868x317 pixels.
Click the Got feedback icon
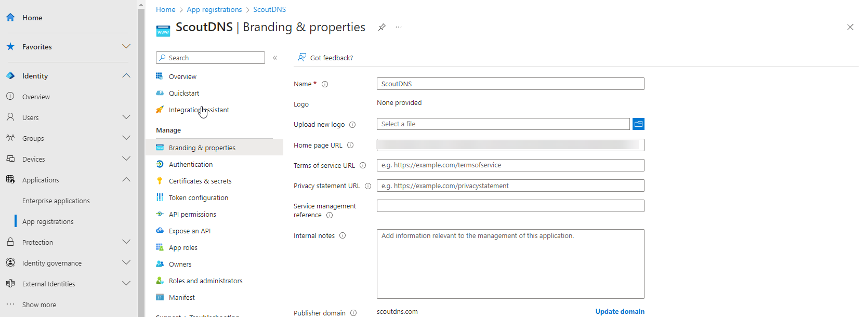302,57
